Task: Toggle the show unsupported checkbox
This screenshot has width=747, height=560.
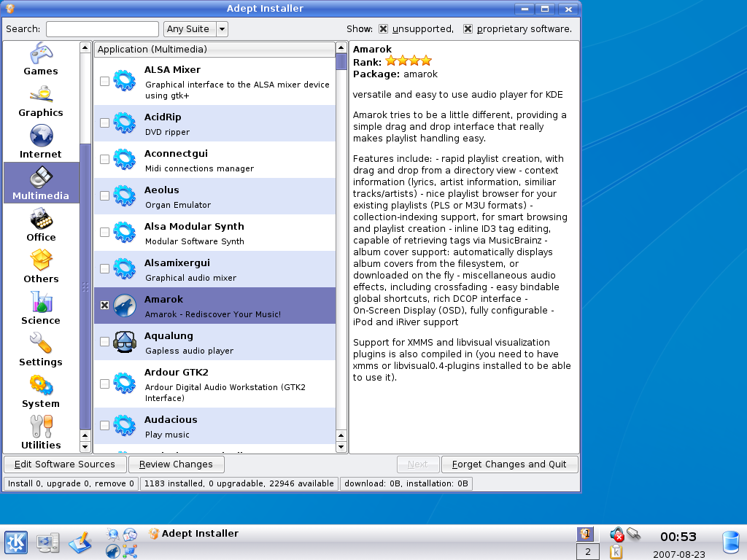Action: click(x=383, y=29)
